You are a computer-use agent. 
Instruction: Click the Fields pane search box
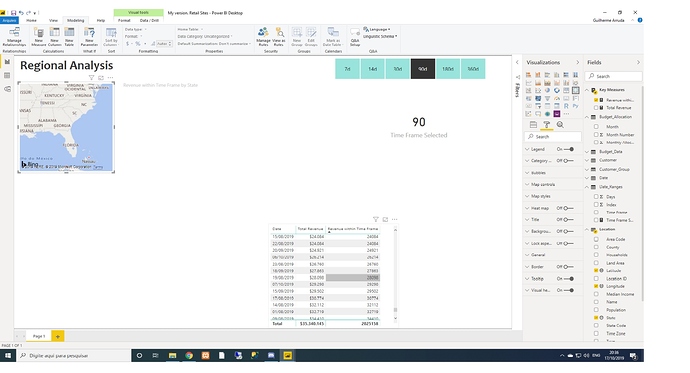pyautogui.click(x=613, y=76)
